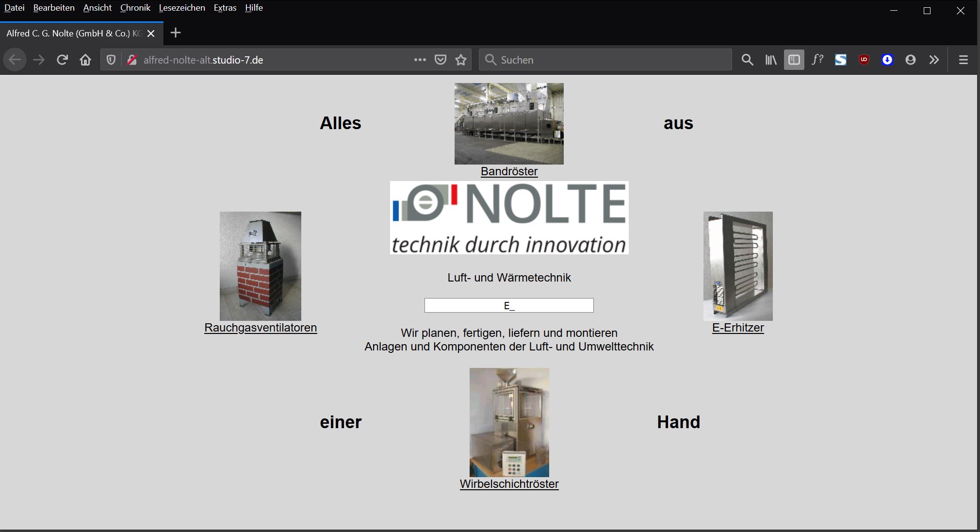Close the browser window
The image size is (980, 532).
(x=960, y=10)
